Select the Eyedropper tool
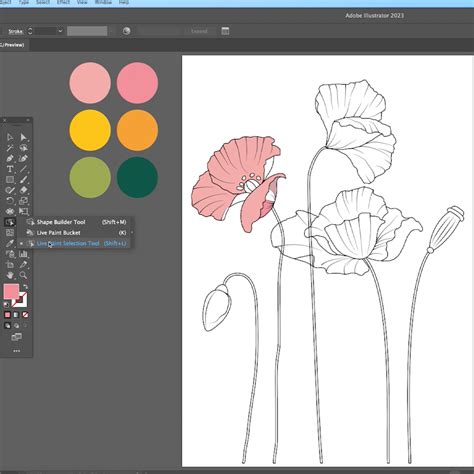This screenshot has width=474, height=474. [10, 243]
